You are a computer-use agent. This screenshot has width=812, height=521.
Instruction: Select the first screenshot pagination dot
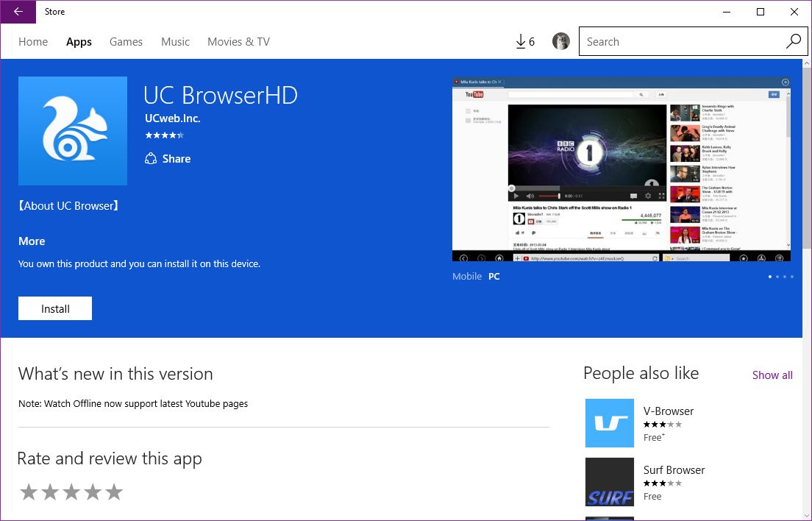coord(770,277)
